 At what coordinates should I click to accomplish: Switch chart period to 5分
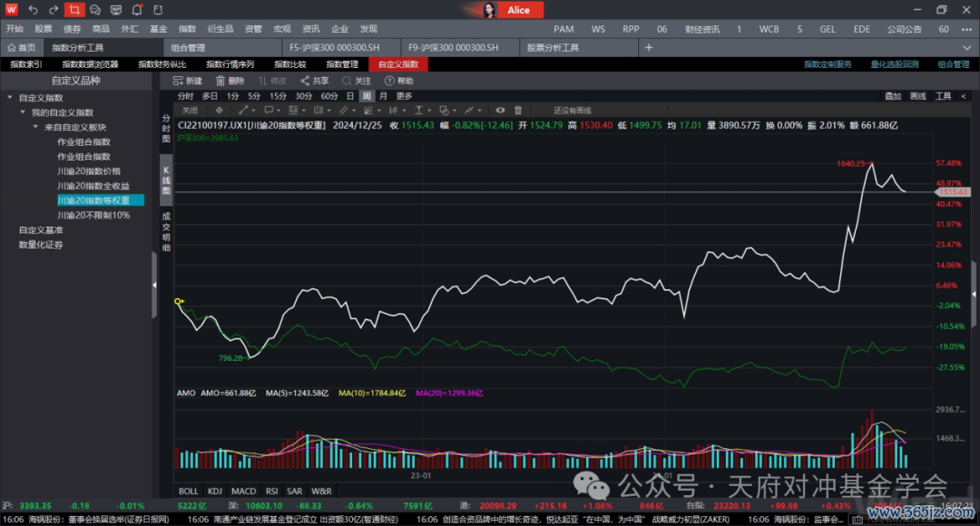[254, 96]
